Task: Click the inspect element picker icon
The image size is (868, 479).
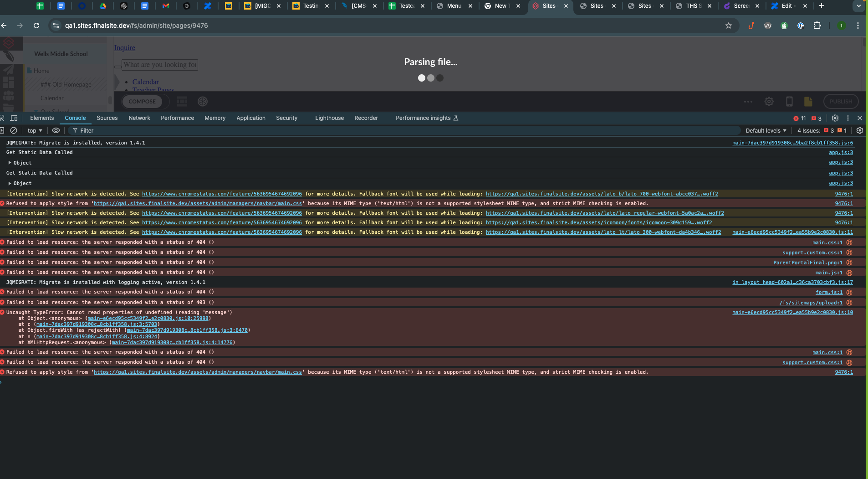Action: pos(2,118)
